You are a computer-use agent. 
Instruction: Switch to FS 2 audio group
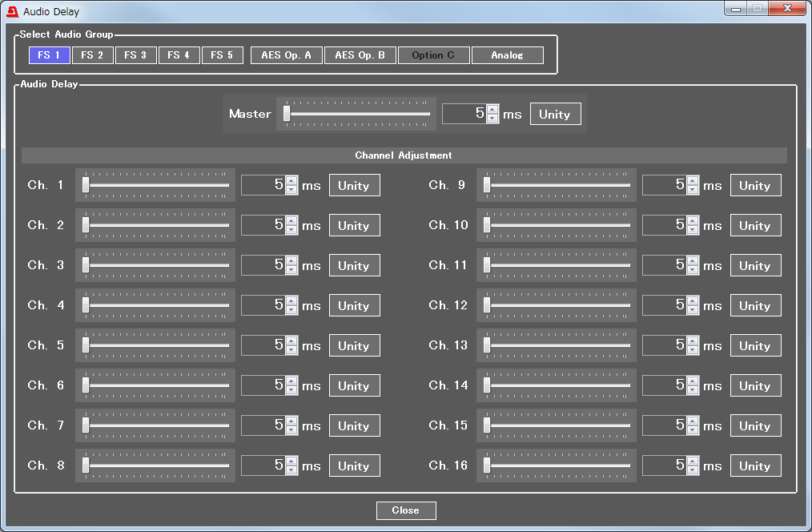click(92, 55)
